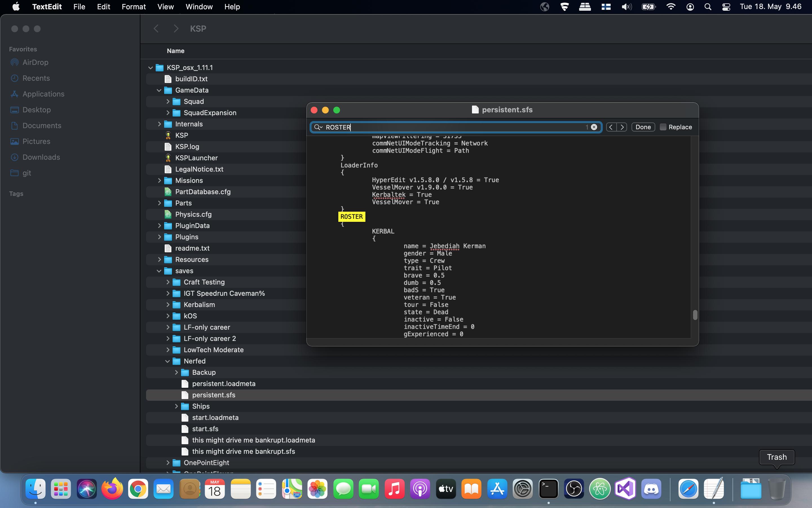Open search options dropdown in find bar
812x508 pixels.
click(x=318, y=127)
